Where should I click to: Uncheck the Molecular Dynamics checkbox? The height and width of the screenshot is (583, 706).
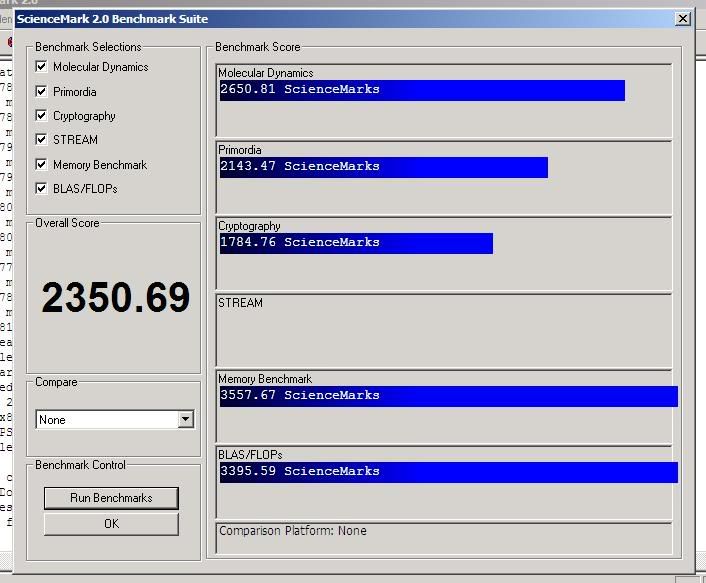(41, 67)
